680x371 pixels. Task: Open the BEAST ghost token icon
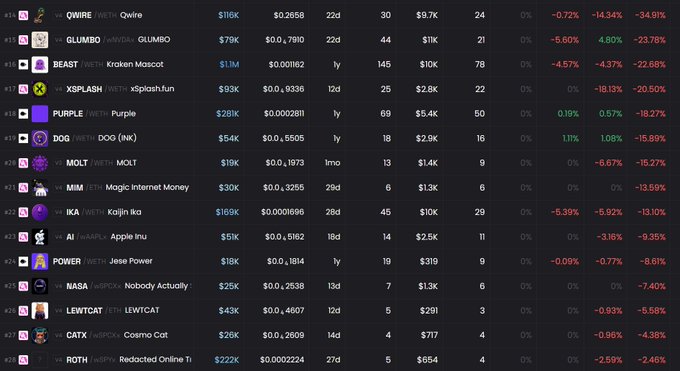point(40,65)
